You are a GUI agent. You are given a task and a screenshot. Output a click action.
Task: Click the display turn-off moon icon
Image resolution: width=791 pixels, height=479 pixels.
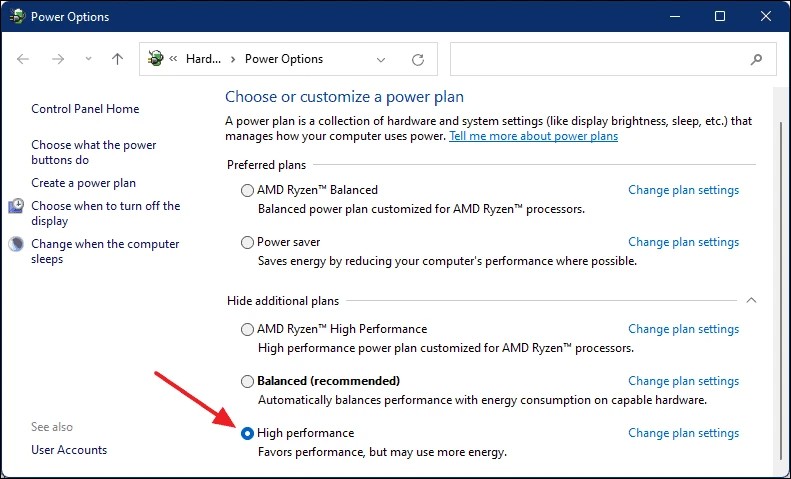point(17,206)
